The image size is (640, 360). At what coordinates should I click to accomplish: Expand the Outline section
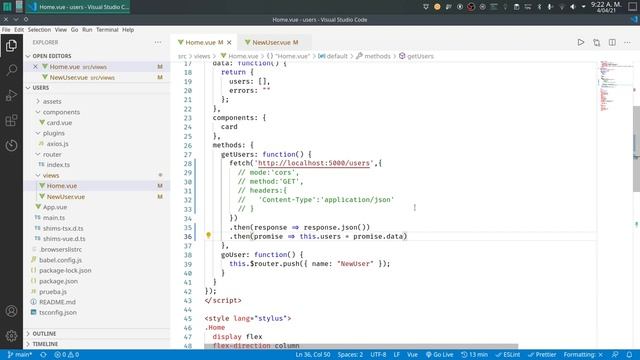click(97, 333)
